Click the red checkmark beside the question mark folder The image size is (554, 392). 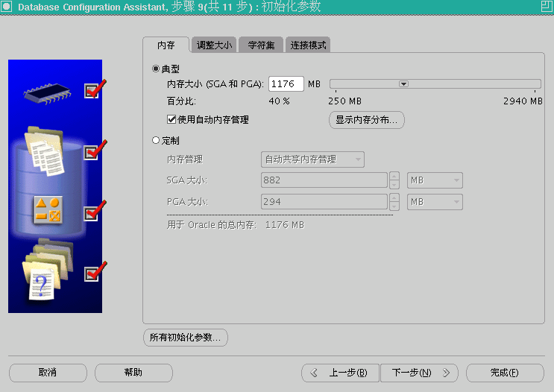tap(95, 272)
